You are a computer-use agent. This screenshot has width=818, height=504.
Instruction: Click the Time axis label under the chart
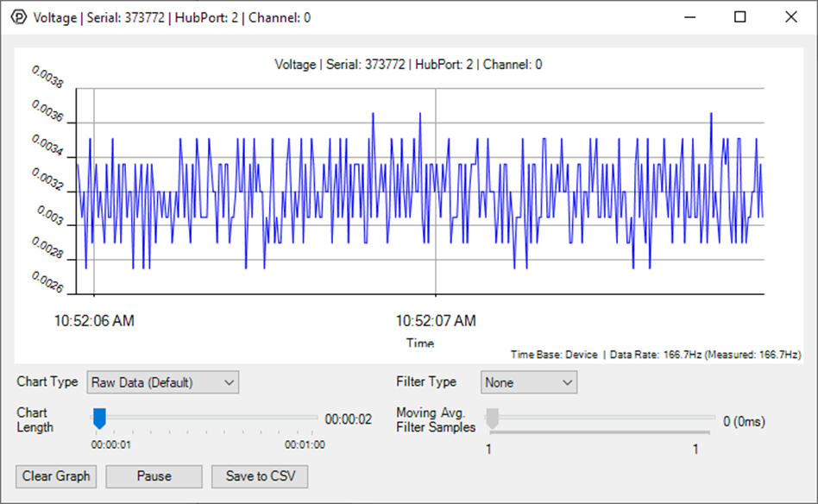[419, 343]
